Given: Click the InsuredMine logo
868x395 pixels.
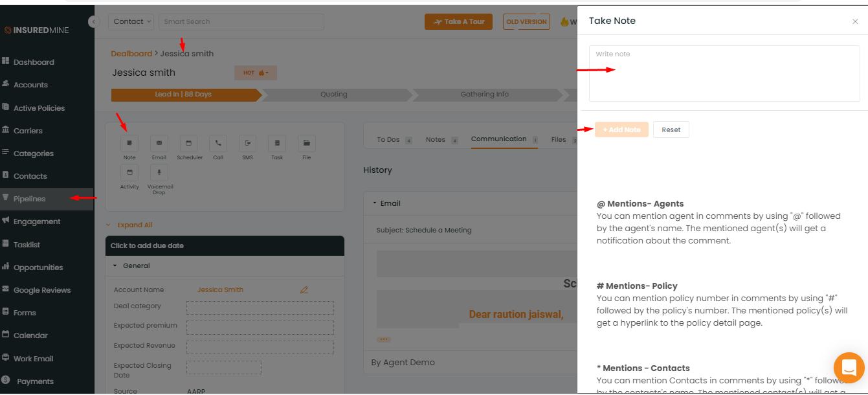Looking at the screenshot, I should click(x=36, y=30).
